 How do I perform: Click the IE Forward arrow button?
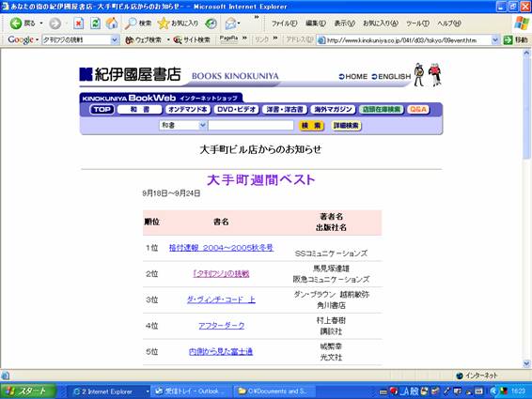coord(55,23)
